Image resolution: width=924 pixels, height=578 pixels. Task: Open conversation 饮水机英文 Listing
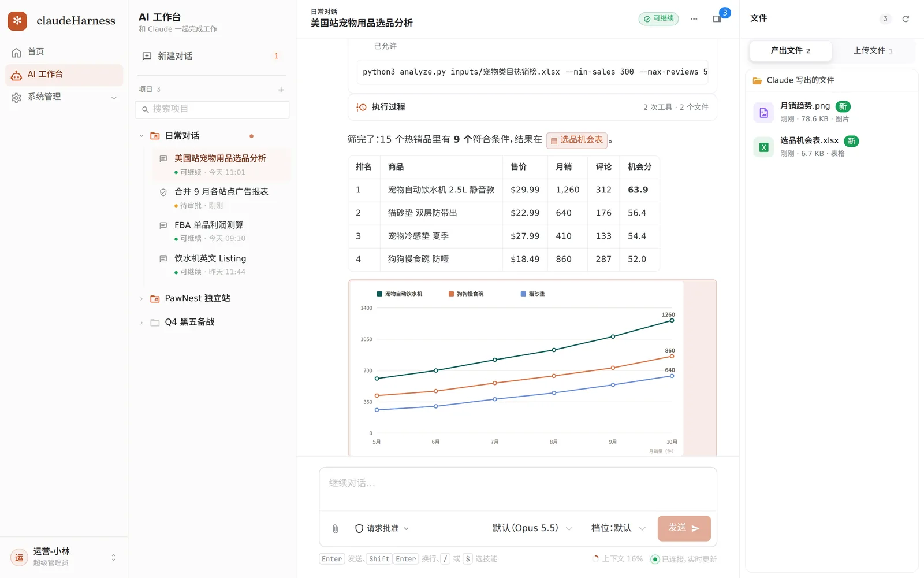(x=221, y=264)
